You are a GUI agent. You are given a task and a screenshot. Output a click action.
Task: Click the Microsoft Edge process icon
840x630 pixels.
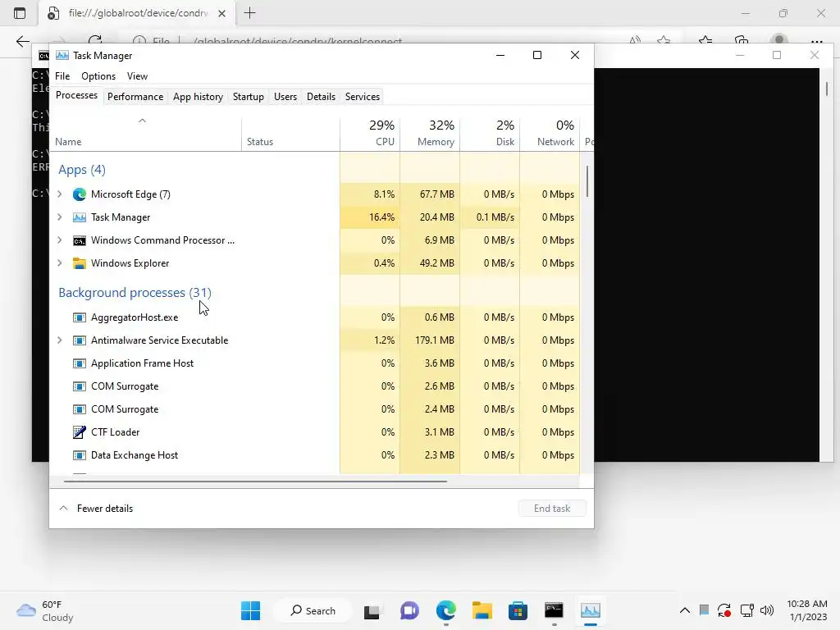click(x=80, y=194)
